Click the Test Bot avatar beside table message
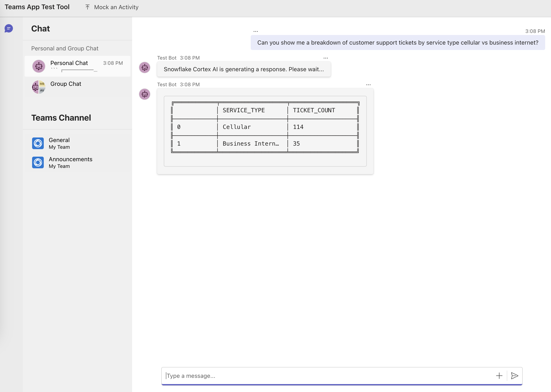The height and width of the screenshot is (392, 551). [145, 94]
